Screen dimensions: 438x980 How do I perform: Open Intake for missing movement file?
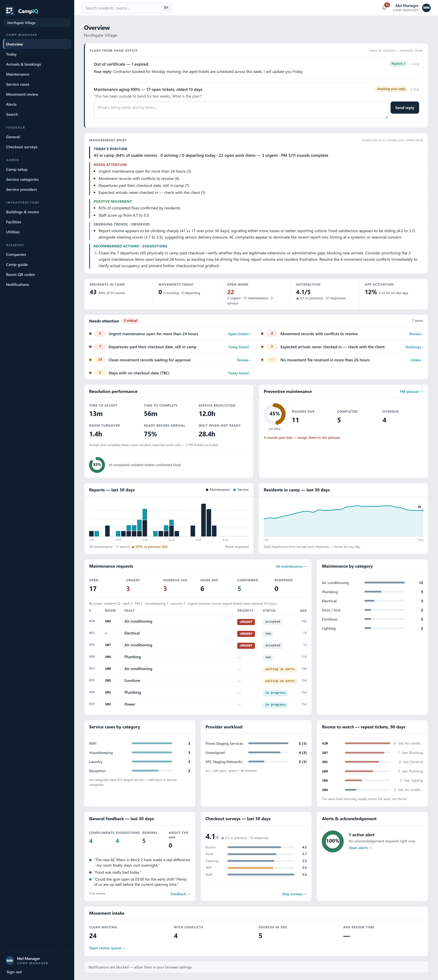[417, 360]
